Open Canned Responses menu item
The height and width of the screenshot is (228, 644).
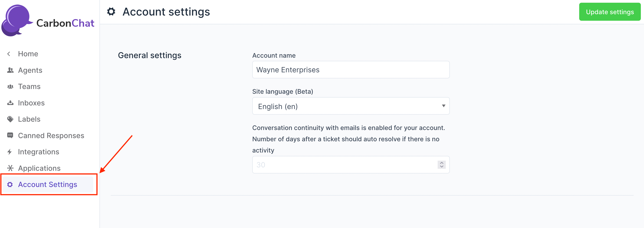51,135
